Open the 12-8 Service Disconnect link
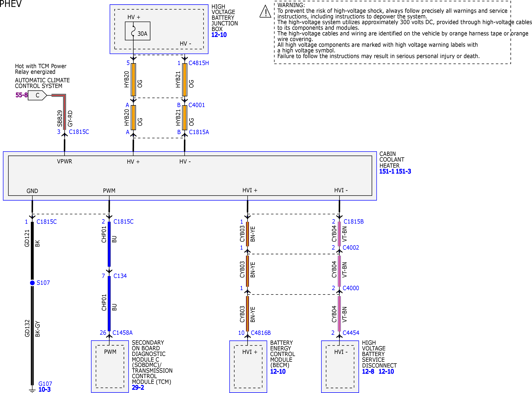This screenshot has height=393, width=532. pos(368,372)
